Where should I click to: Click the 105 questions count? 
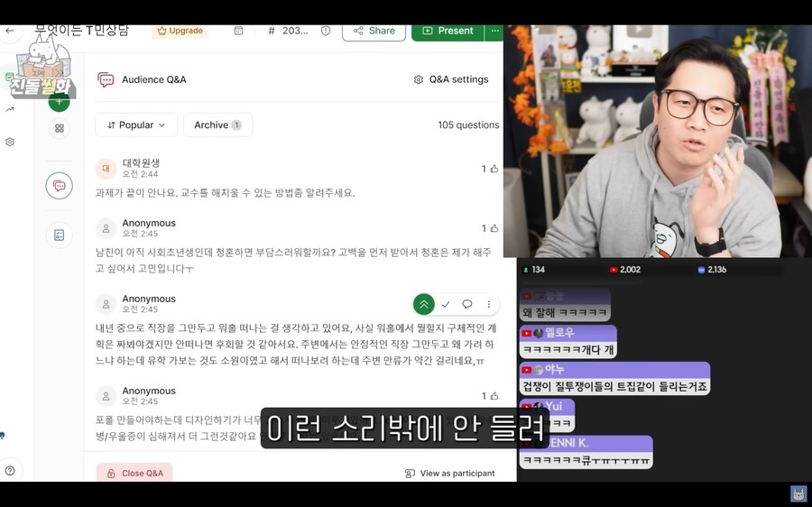(x=468, y=124)
